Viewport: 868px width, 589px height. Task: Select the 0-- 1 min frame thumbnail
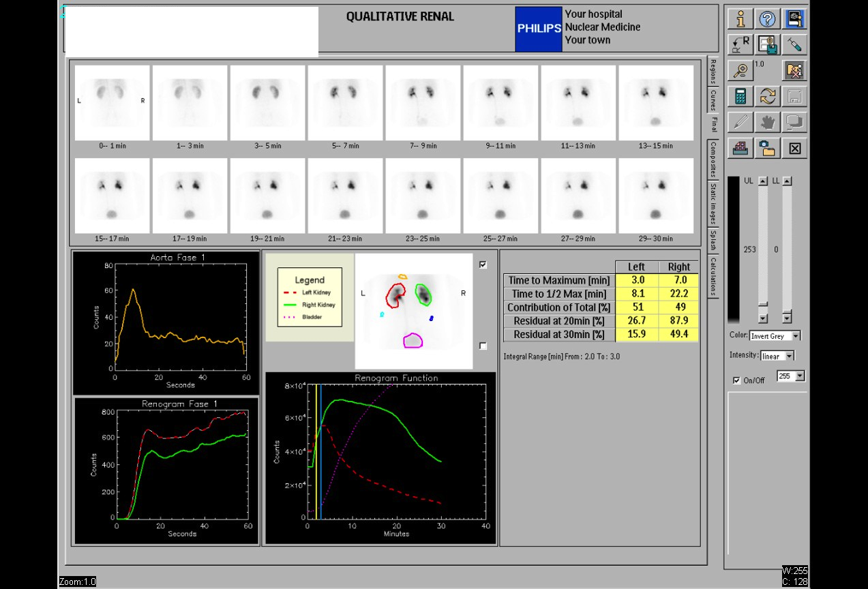[112, 103]
